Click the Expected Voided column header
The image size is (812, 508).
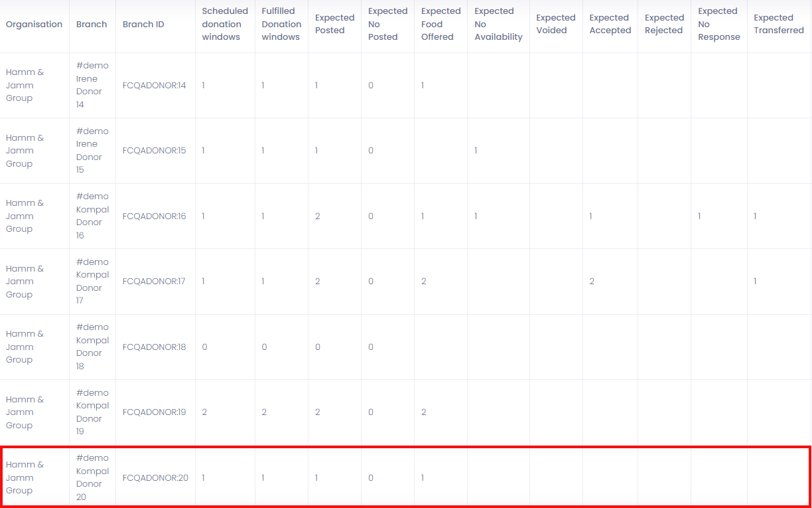(555, 24)
